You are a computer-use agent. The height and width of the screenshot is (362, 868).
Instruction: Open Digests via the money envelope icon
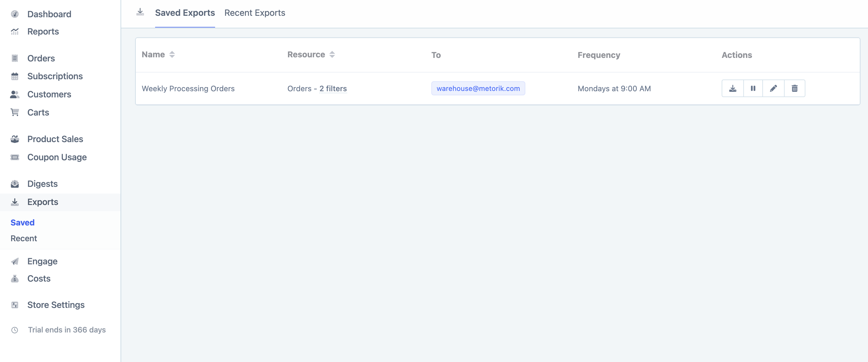15,184
